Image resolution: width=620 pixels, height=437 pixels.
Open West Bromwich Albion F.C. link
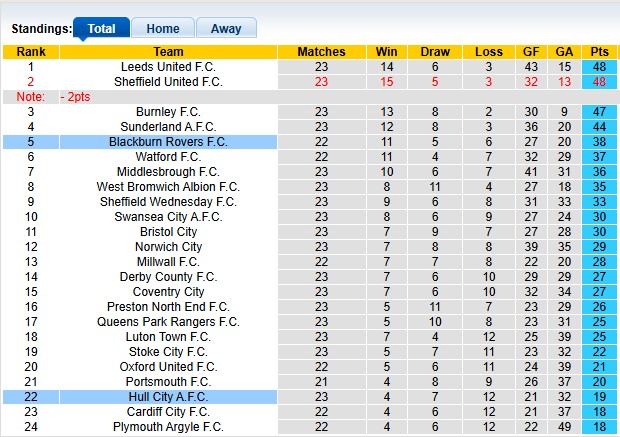click(168, 187)
